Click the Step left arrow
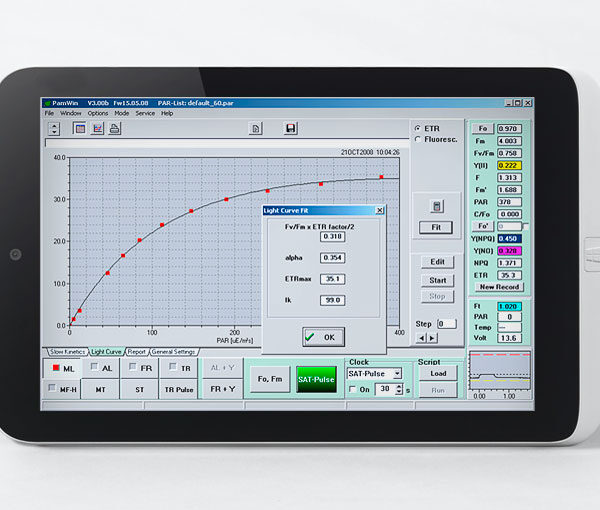Screen dimensions: 600x510 tap(422, 338)
